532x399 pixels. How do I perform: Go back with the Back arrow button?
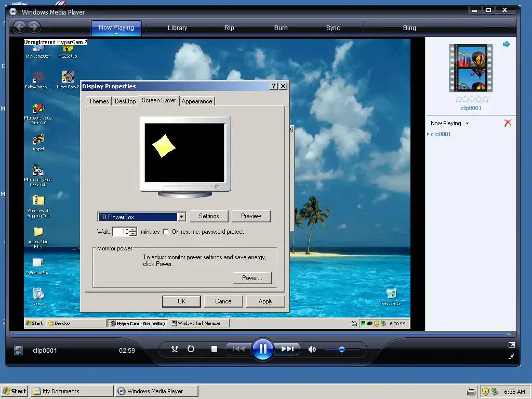[x=20, y=27]
